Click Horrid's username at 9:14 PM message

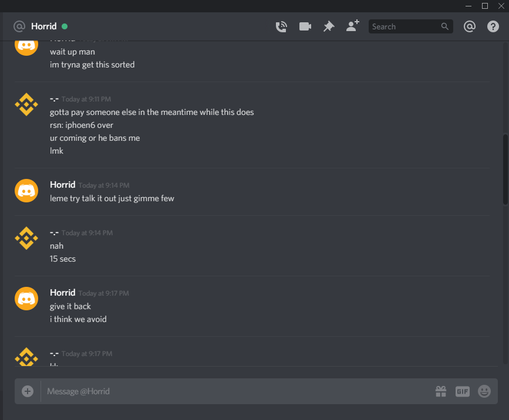pos(62,185)
